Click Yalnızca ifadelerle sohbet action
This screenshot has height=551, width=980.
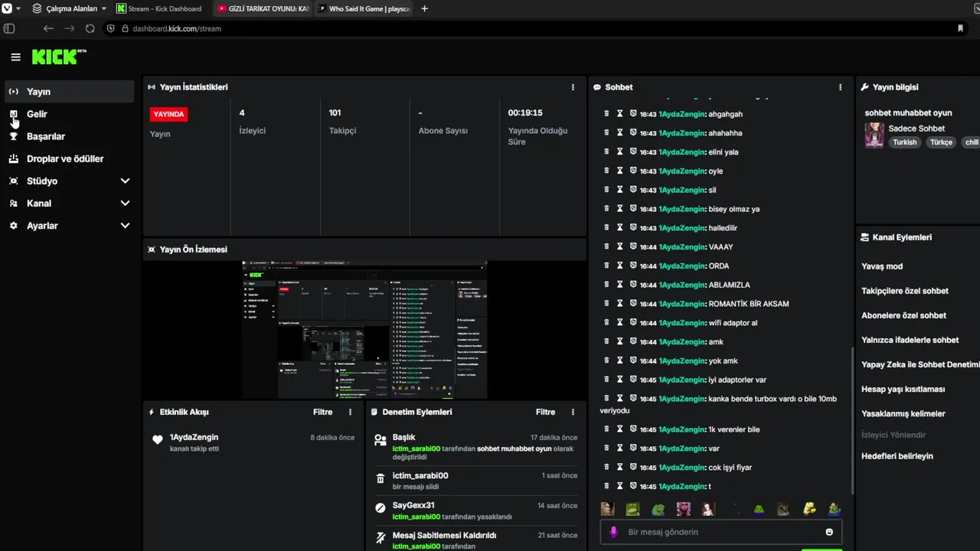click(x=910, y=340)
